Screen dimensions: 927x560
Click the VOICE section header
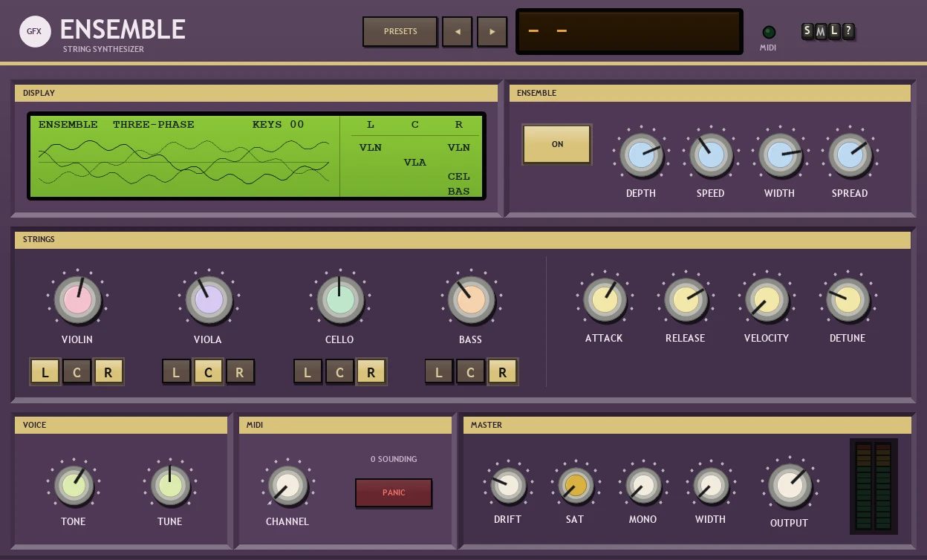121,425
